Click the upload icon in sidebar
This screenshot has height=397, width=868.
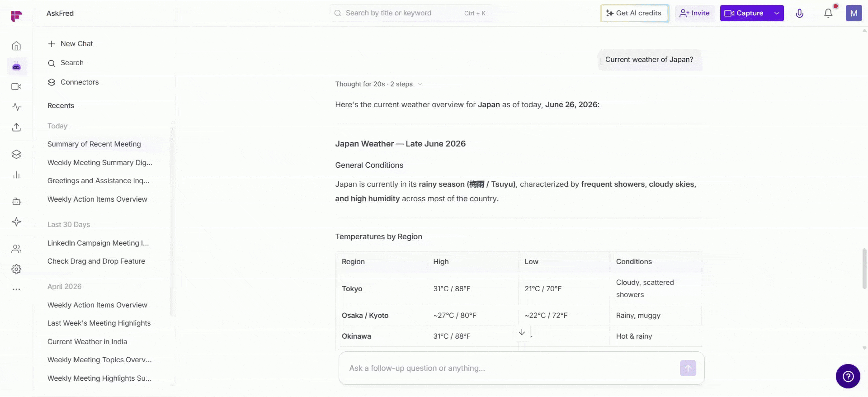[16, 127]
